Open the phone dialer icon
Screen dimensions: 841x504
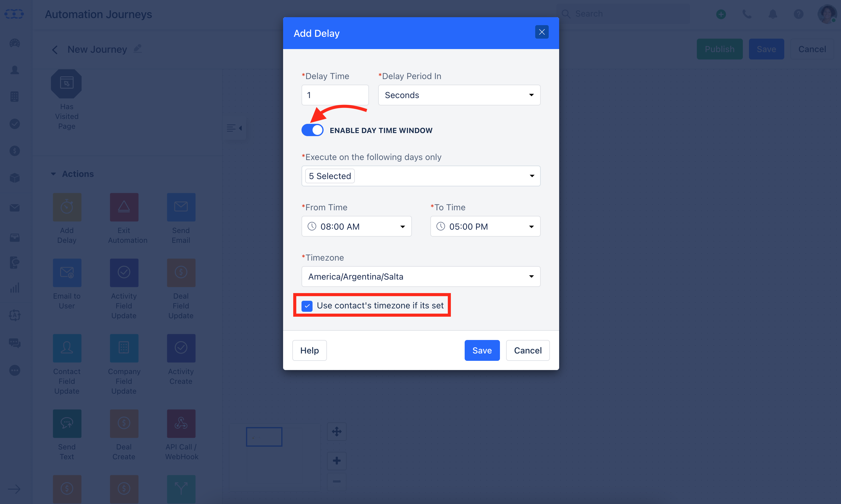pyautogui.click(x=747, y=14)
